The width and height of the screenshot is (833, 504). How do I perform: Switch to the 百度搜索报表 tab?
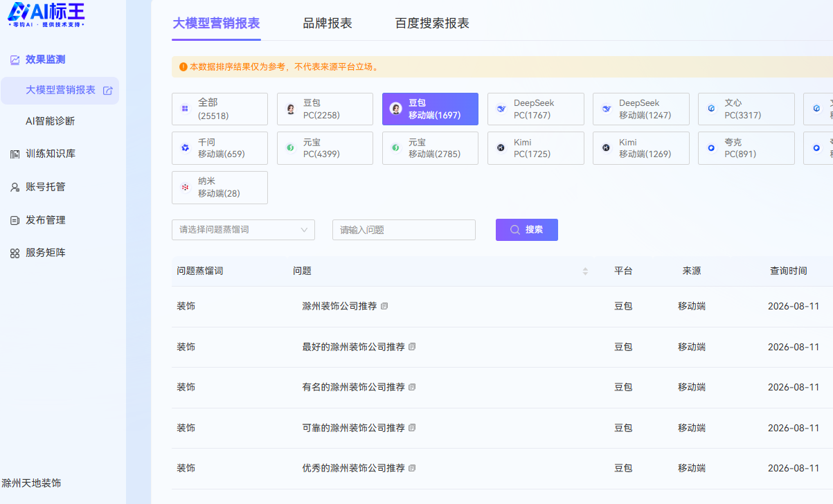tap(432, 24)
